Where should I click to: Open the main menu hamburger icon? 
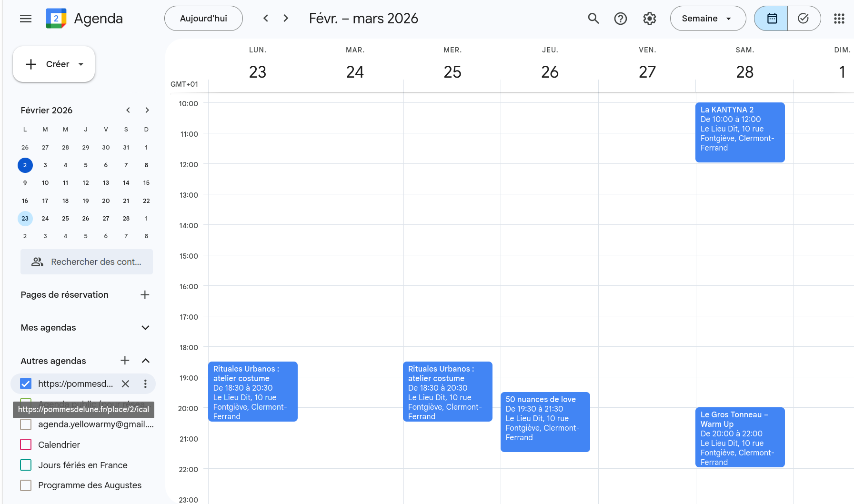pyautogui.click(x=26, y=19)
